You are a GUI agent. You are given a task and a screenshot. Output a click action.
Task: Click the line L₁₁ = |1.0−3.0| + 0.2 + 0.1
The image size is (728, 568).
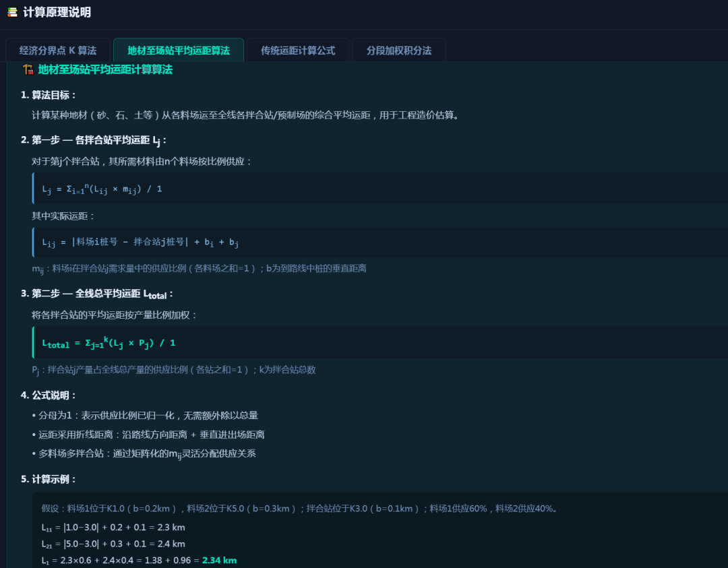(x=113, y=528)
